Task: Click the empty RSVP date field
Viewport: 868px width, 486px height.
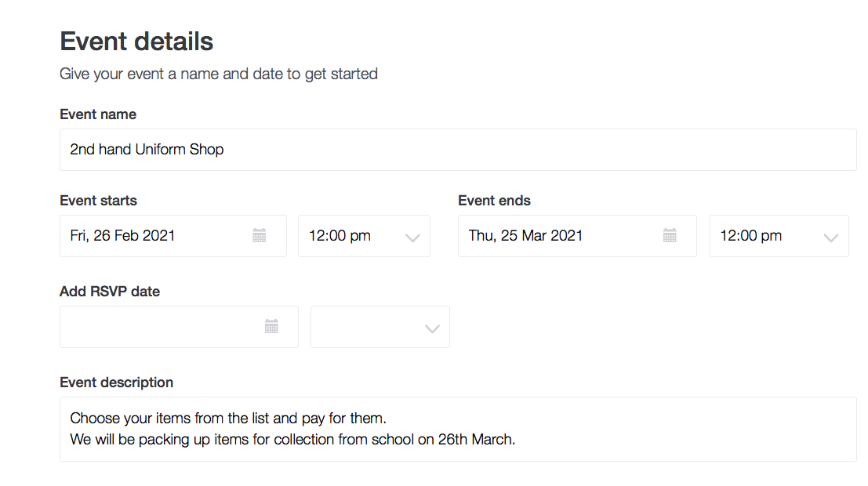Action: 179,327
